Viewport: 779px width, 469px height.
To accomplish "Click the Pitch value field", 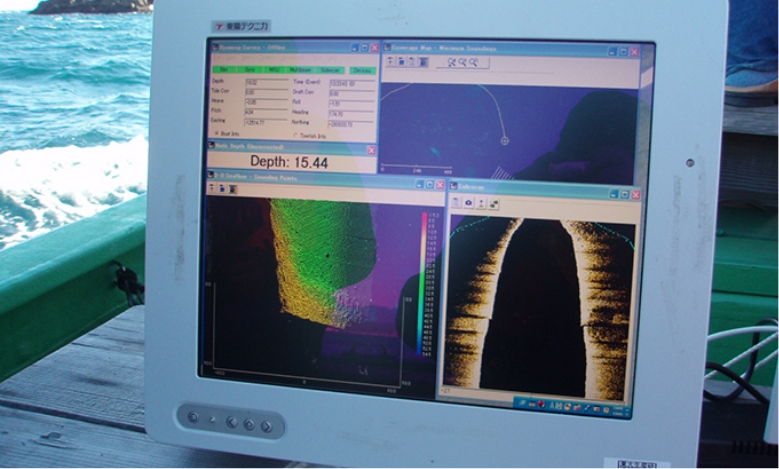I will coord(267,112).
